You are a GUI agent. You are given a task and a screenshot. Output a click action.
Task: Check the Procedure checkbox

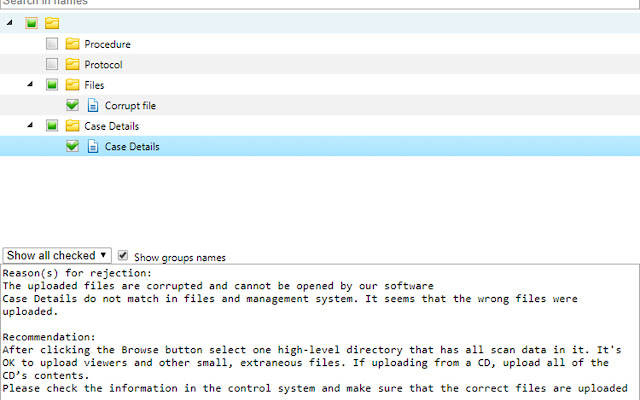(52, 44)
